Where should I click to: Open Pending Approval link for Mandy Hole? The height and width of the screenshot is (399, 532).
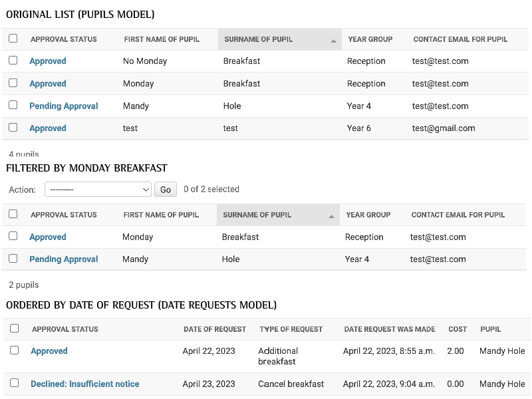pyautogui.click(x=63, y=106)
